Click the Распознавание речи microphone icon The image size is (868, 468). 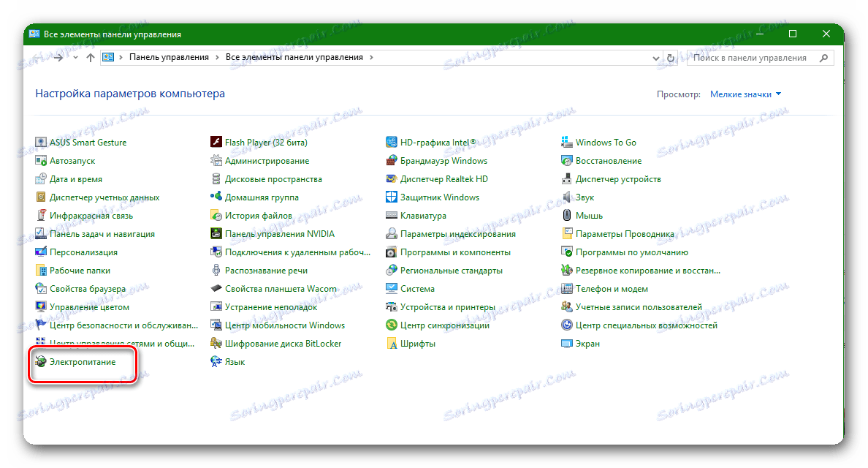click(x=216, y=271)
